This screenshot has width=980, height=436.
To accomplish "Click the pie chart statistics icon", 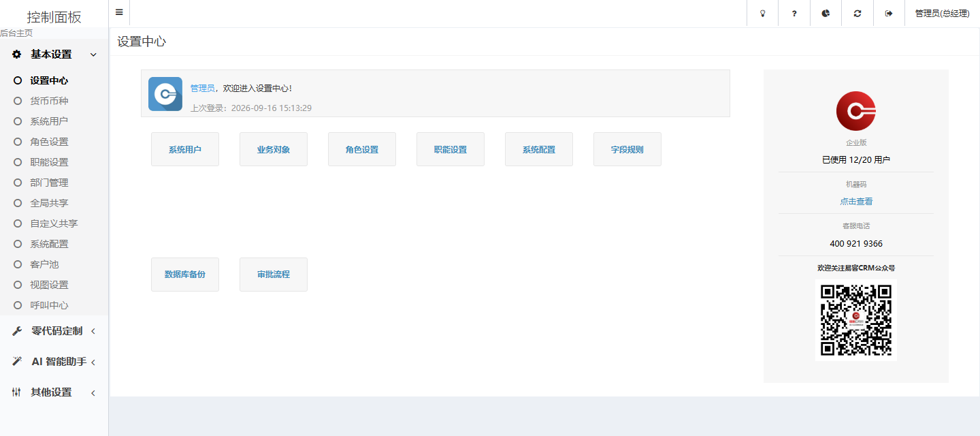I will 826,13.
